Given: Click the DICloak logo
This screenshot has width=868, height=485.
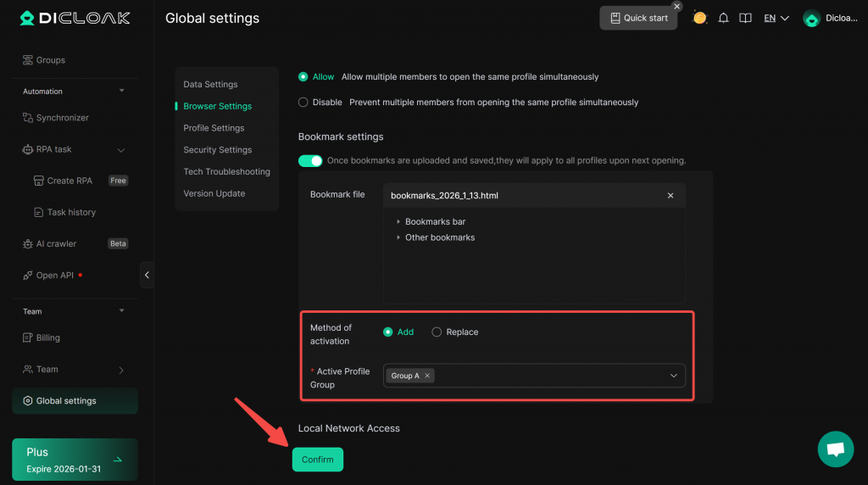Looking at the screenshot, I should tap(75, 18).
